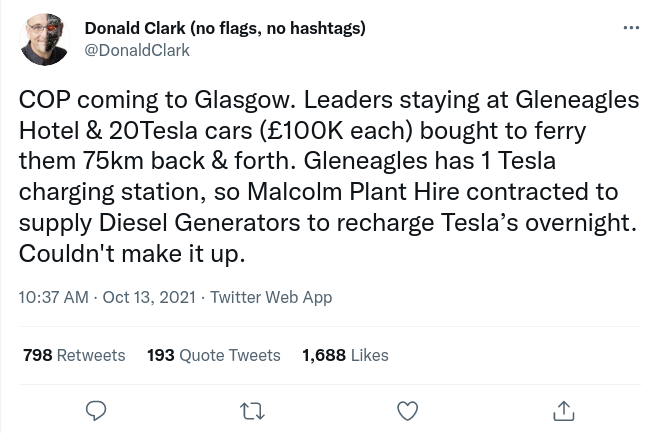Image resolution: width=652 pixels, height=433 pixels.
Task: Click the Twitter Web App source link
Action: tap(270, 297)
